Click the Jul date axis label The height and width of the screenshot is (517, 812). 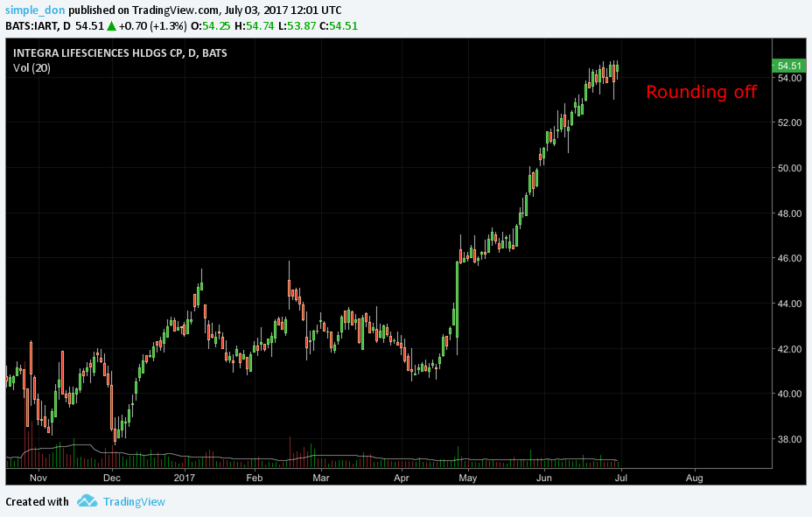[621, 478]
